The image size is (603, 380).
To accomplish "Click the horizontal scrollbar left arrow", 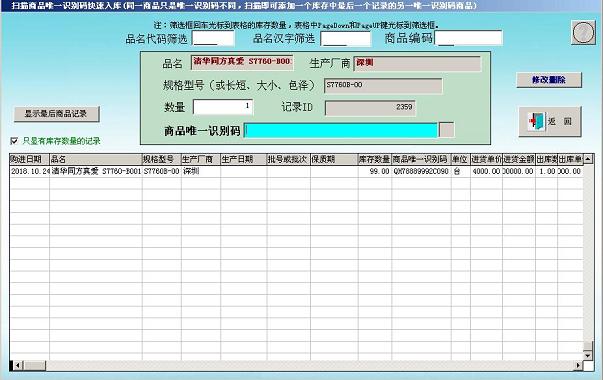I will point(18,365).
